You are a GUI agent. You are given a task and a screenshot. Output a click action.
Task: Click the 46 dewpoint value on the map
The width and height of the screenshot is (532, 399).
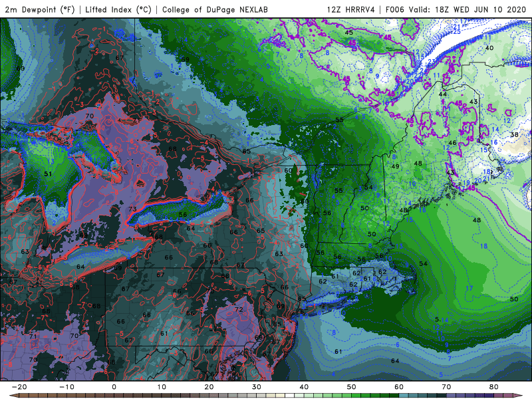click(x=452, y=143)
